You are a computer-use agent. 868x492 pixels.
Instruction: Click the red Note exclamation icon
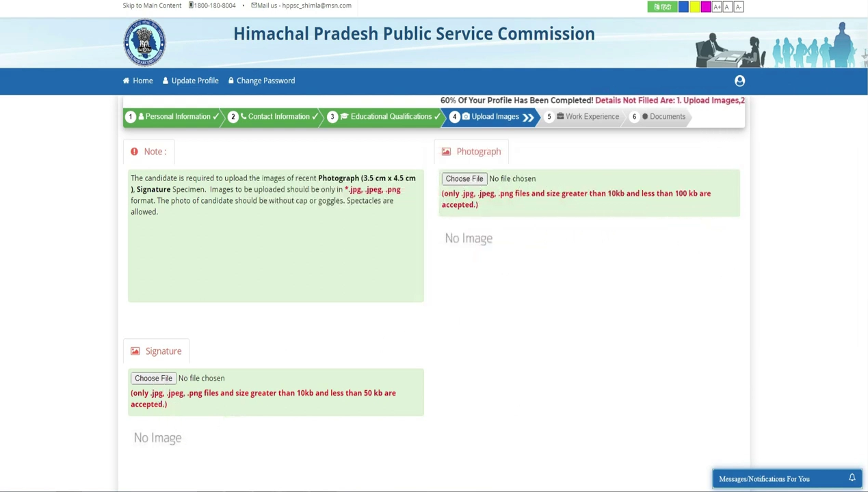134,152
